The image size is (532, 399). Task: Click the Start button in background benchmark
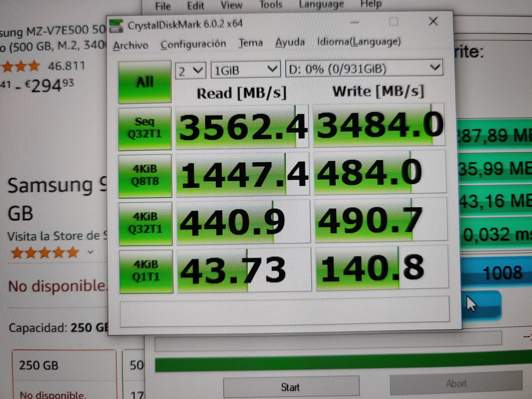point(291,387)
